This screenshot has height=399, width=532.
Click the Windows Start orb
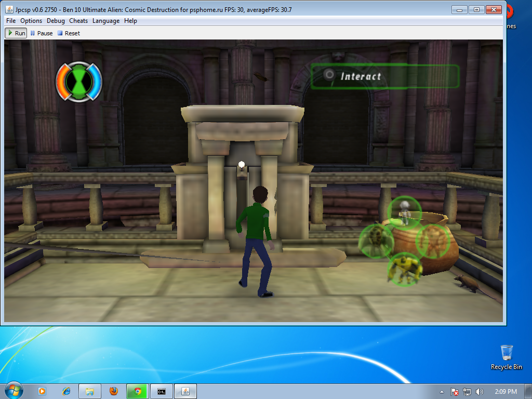14,391
